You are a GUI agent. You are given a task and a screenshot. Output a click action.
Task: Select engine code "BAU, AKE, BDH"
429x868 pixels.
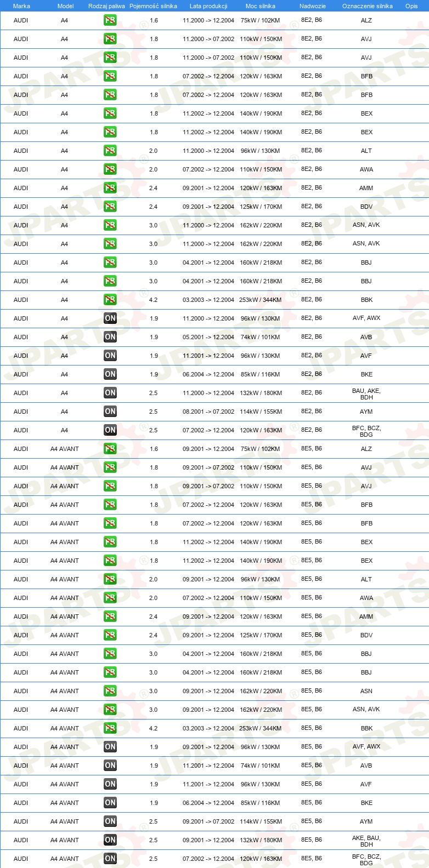(x=366, y=394)
